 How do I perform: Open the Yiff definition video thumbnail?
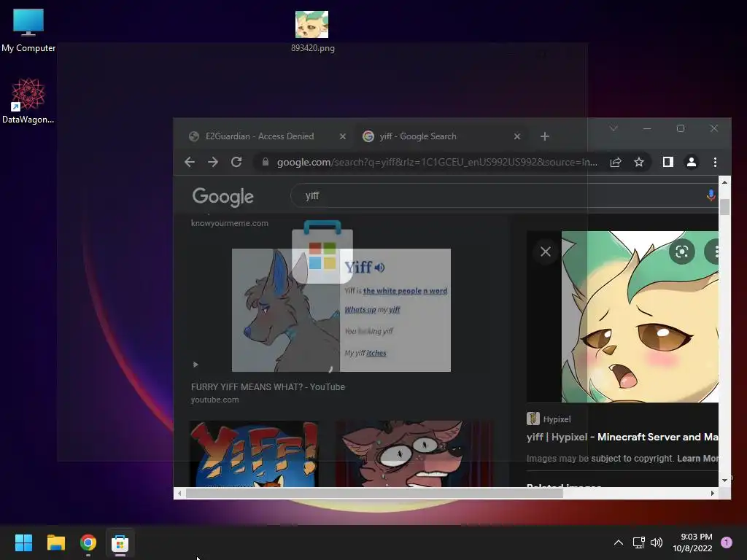pyautogui.click(x=341, y=310)
